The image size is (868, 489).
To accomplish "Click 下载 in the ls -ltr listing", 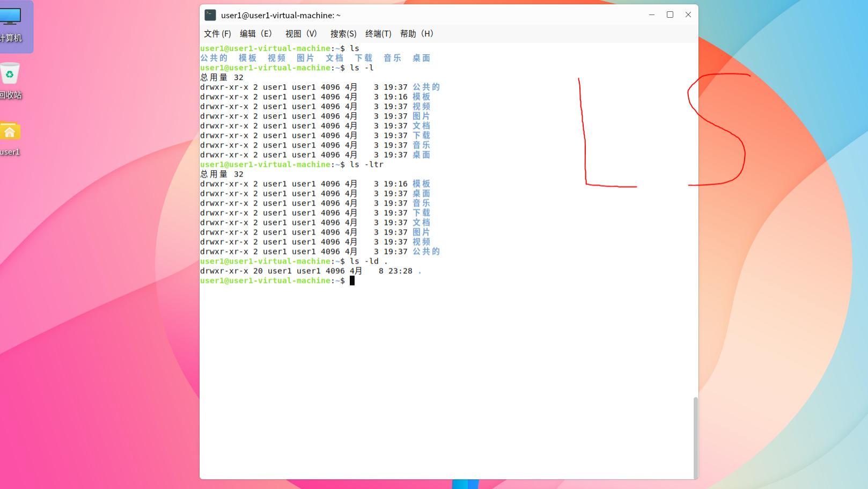I will 422,213.
